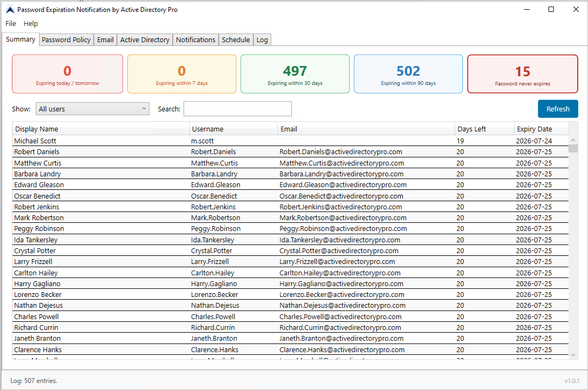Click the Carlton.Hailey username cell

(x=213, y=273)
